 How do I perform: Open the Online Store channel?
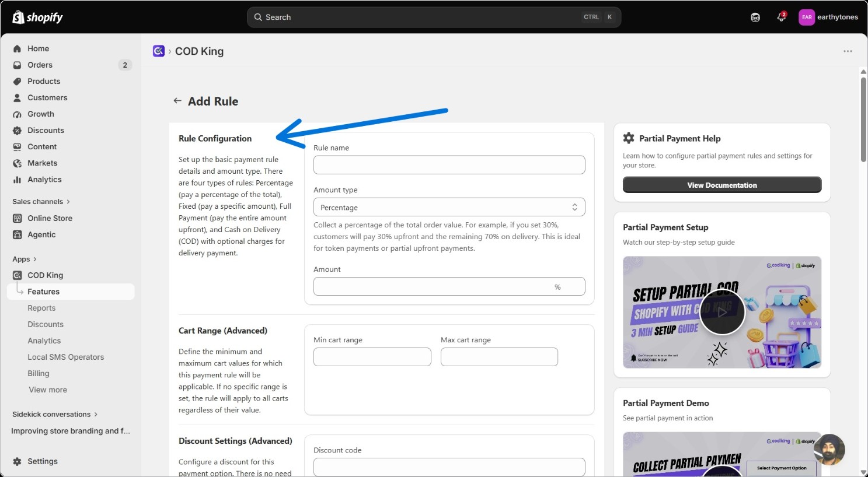coord(50,218)
